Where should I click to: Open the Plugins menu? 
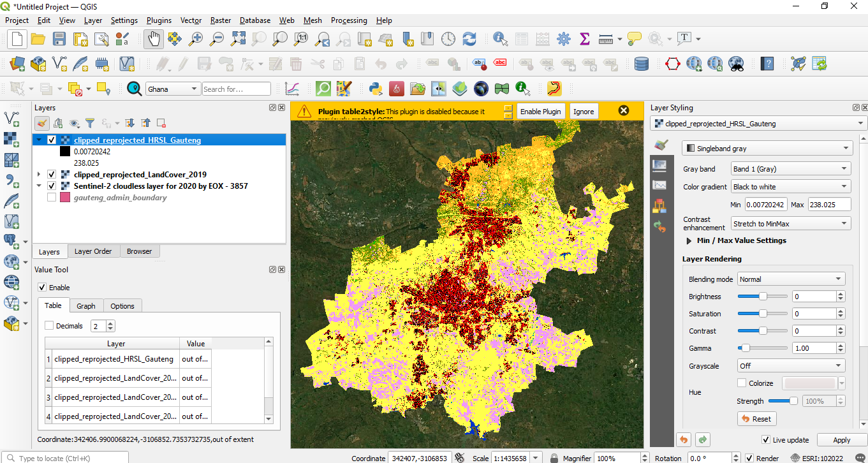(x=159, y=20)
